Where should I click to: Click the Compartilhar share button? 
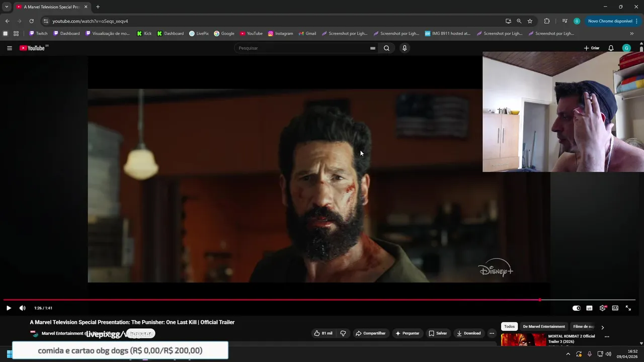(x=370, y=333)
